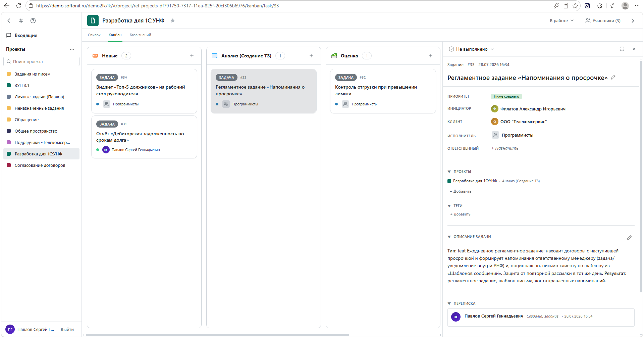Click + Назначить responsible person
Image resolution: width=644 pixels, height=338 pixels.
pyautogui.click(x=505, y=148)
